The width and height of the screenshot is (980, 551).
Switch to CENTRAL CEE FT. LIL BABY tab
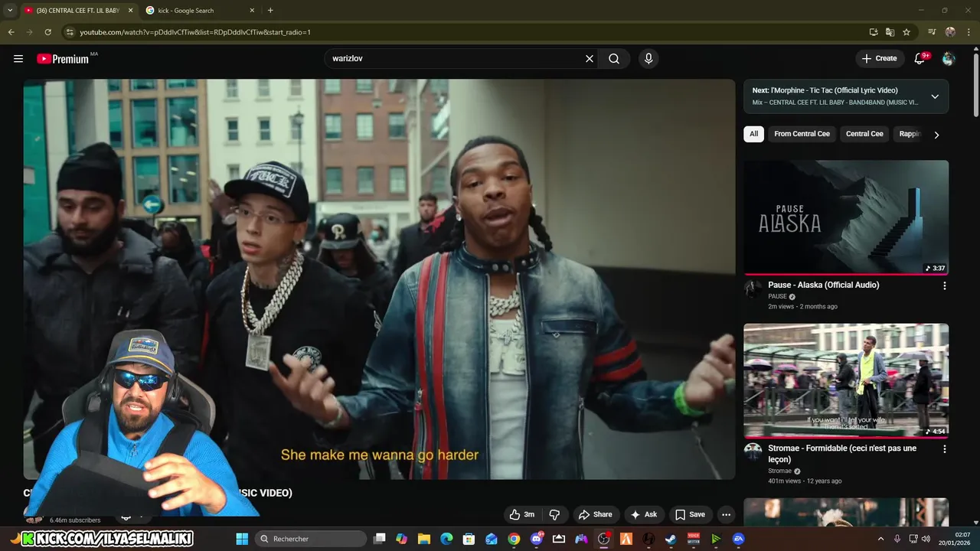point(77,10)
